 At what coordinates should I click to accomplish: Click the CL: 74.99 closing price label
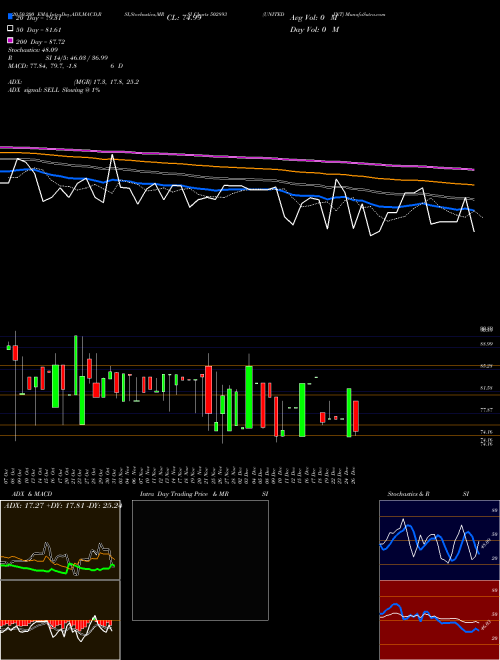pos(184,18)
